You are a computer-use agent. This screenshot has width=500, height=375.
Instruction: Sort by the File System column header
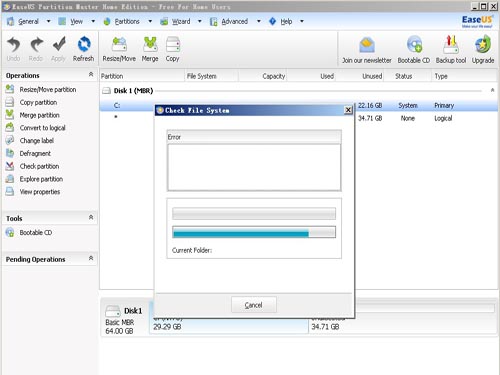[x=212, y=76]
